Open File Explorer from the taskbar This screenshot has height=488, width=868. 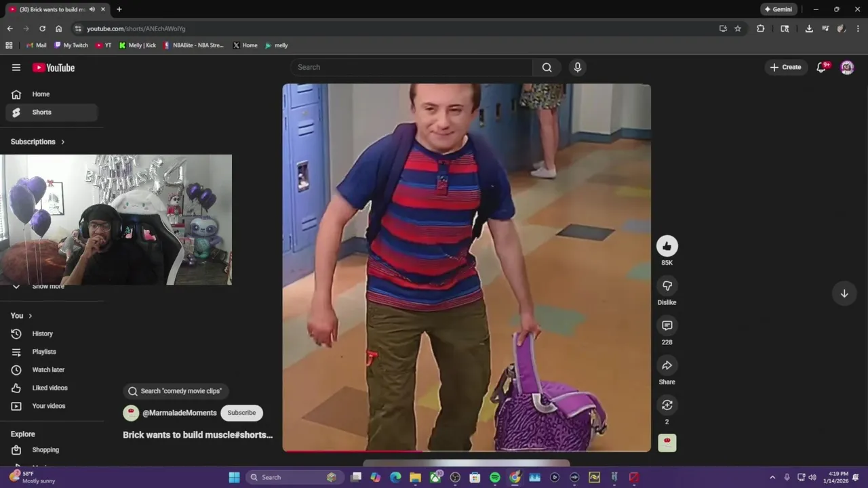pos(415,477)
